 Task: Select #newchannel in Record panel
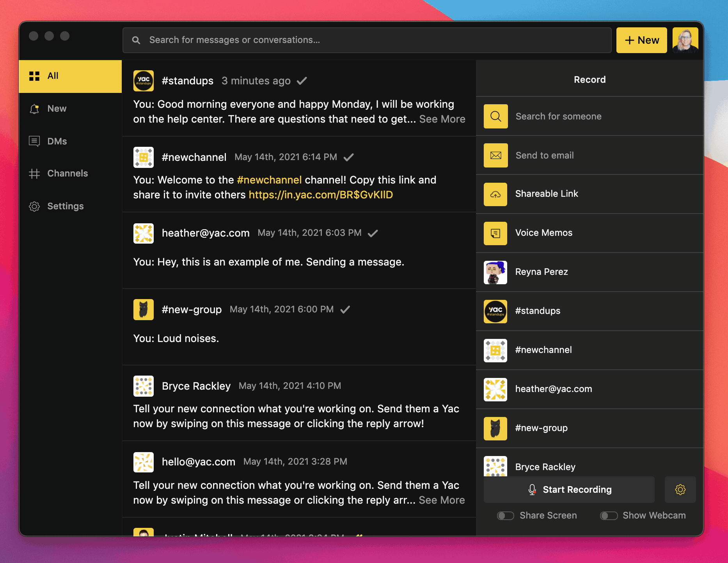pyautogui.click(x=590, y=351)
